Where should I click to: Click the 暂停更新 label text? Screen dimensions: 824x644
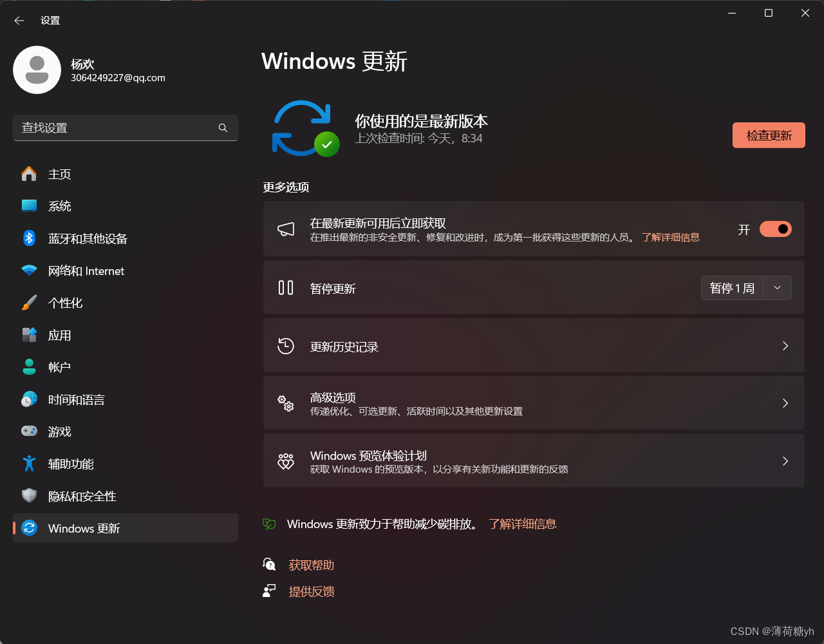333,289
